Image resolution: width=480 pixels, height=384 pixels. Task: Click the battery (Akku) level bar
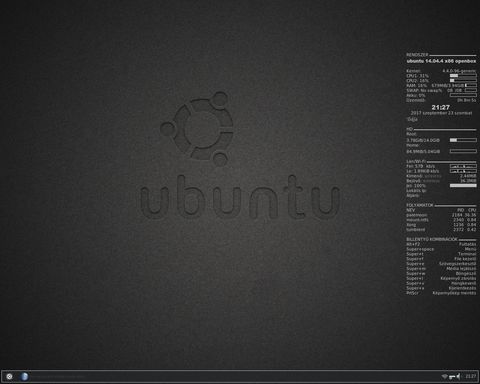463,95
